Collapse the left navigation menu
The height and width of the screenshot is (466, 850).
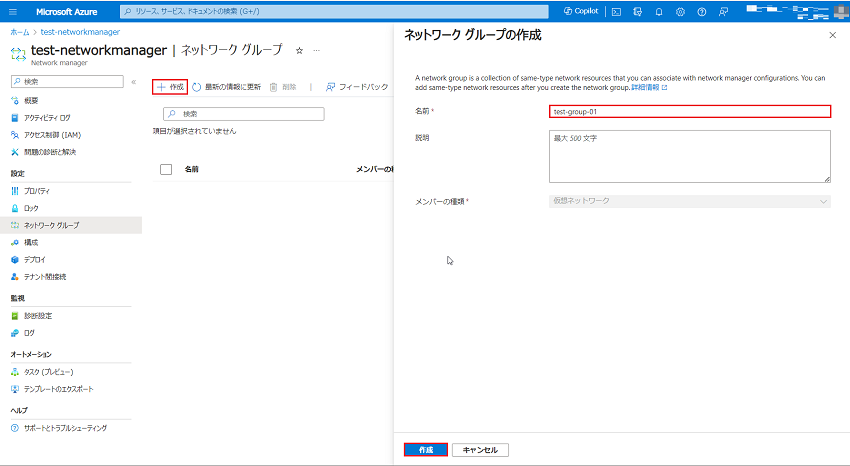click(x=134, y=81)
